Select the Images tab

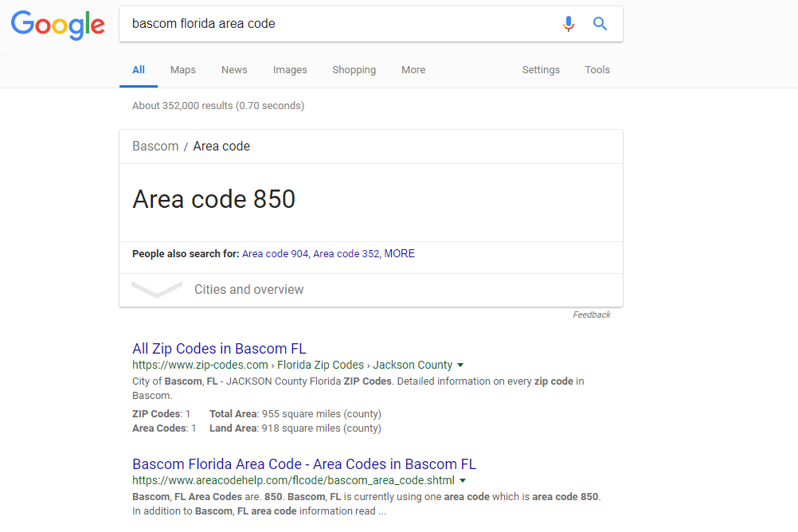coord(290,70)
